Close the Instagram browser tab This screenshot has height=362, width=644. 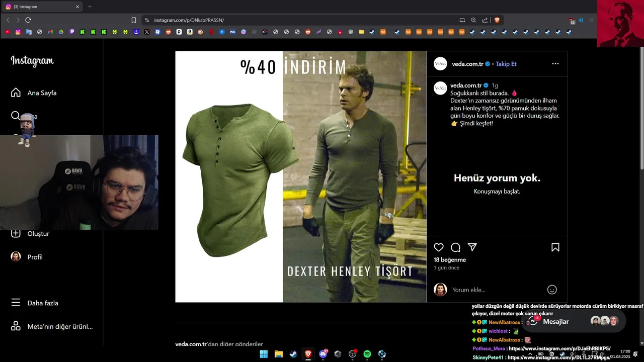(77, 7)
